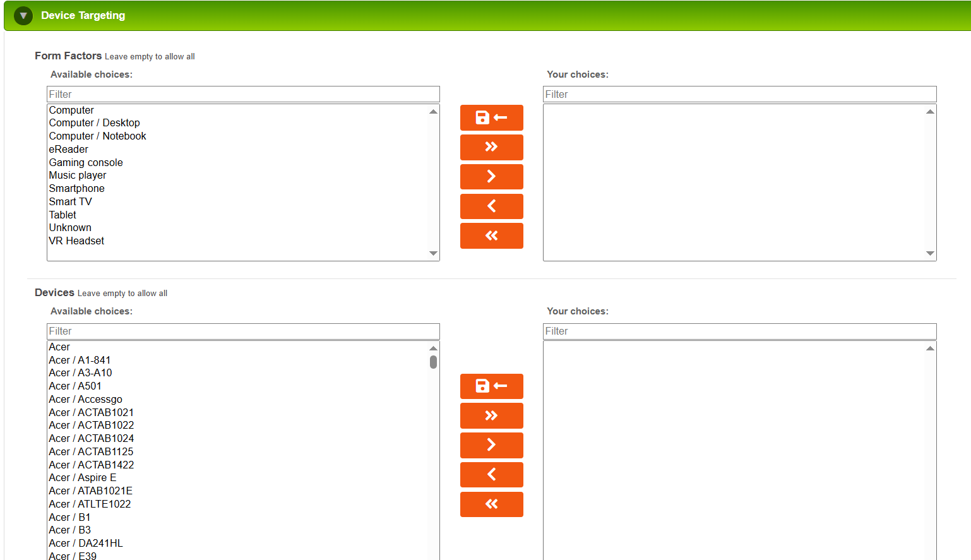
Task: Add all Devices with double-right chevron
Action: pyautogui.click(x=491, y=415)
